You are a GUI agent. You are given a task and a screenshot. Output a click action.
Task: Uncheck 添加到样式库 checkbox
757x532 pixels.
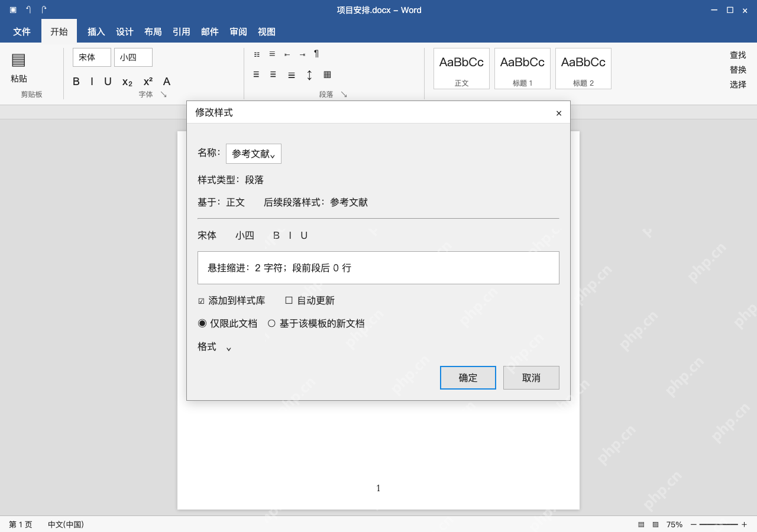pyautogui.click(x=201, y=301)
